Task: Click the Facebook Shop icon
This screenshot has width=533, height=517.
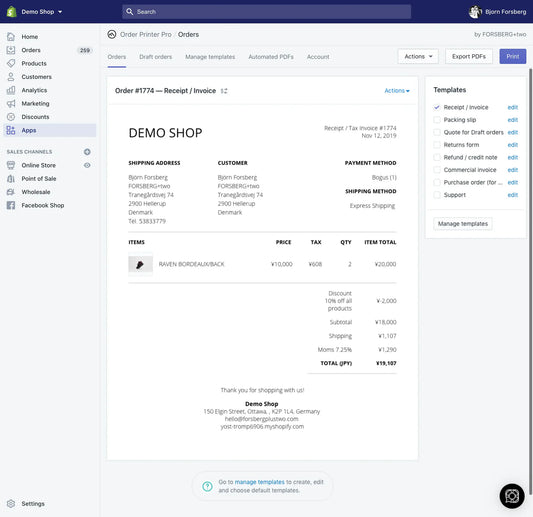Action: (11, 205)
